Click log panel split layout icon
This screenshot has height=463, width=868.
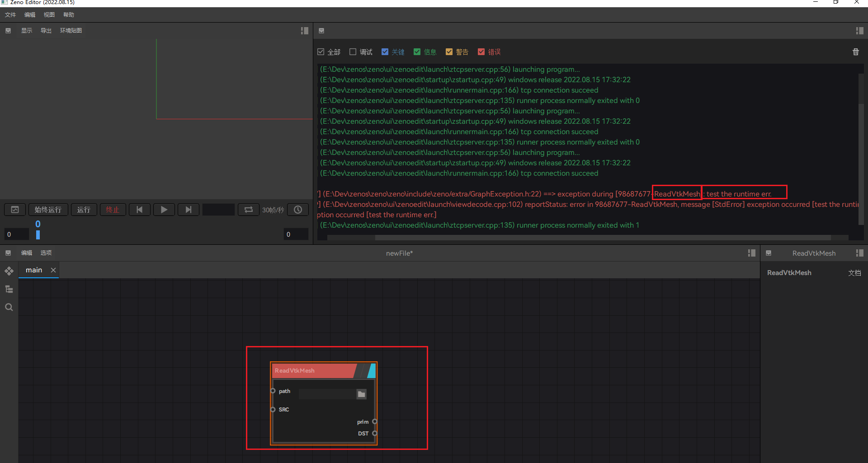(860, 31)
